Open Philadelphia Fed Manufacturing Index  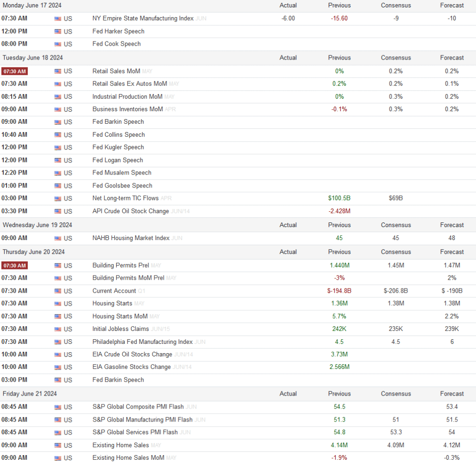pyautogui.click(x=142, y=342)
